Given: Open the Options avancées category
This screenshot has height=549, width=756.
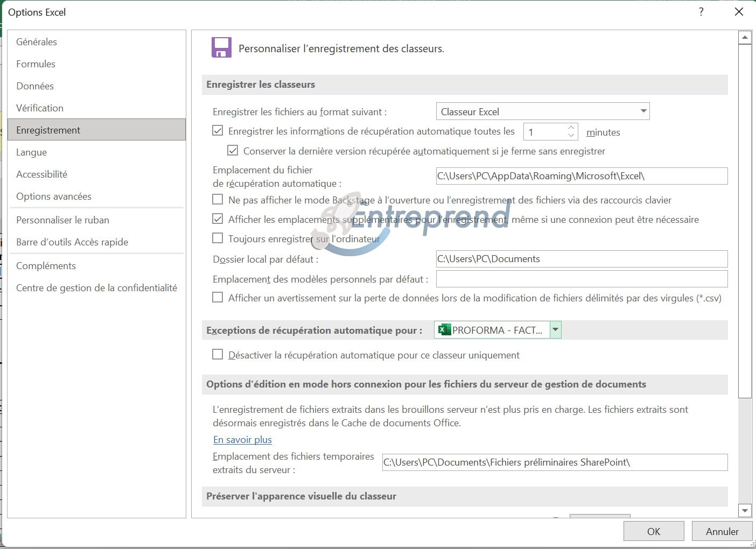Looking at the screenshot, I should pyautogui.click(x=54, y=196).
